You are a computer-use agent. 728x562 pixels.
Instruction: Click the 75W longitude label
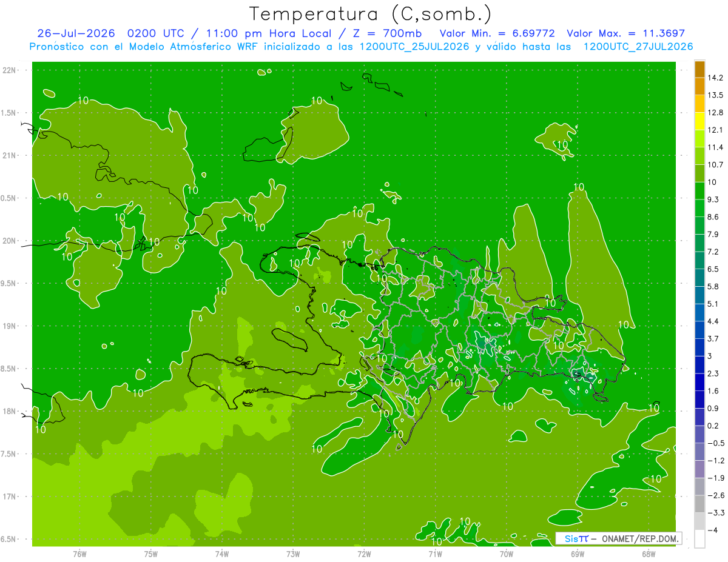click(151, 554)
